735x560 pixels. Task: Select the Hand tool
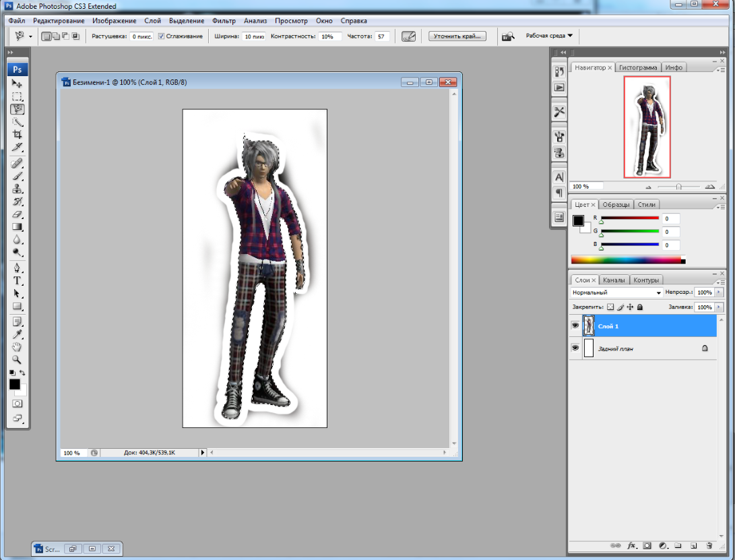pyautogui.click(x=18, y=347)
